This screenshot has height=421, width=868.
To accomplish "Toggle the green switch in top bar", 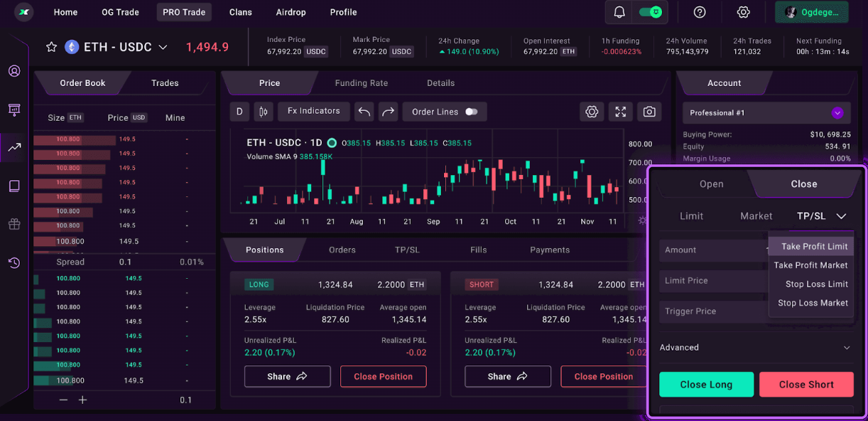I will 650,12.
